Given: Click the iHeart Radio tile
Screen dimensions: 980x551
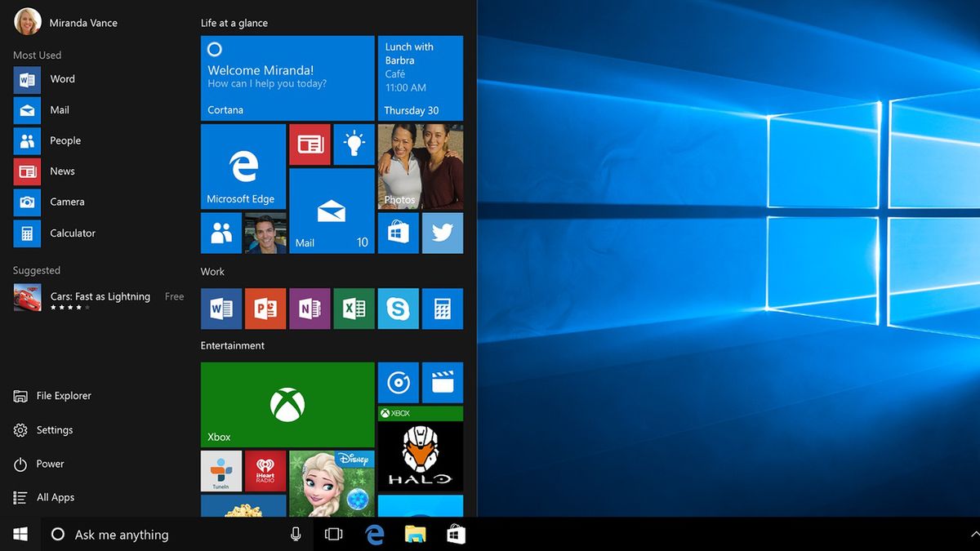Looking at the screenshot, I should coord(265,471).
